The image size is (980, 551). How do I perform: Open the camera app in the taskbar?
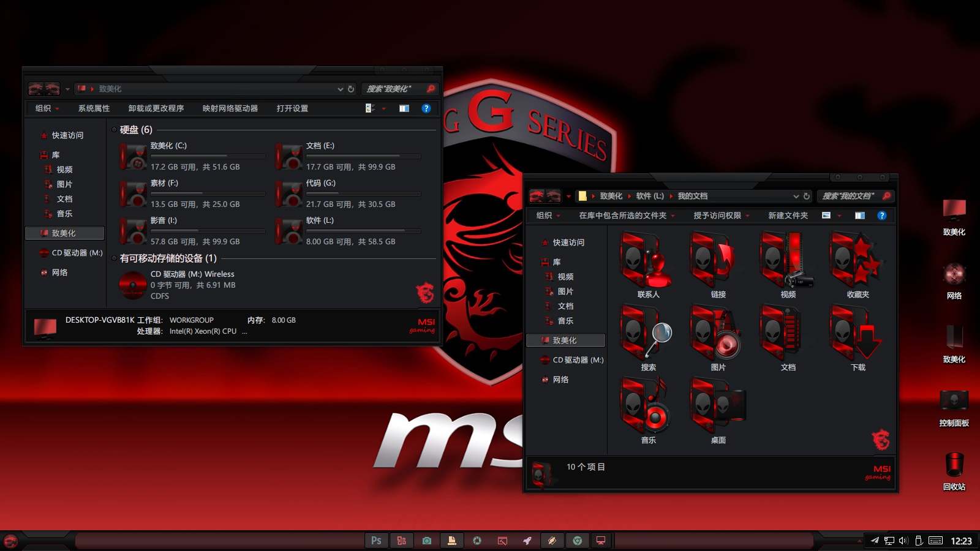pyautogui.click(x=427, y=541)
